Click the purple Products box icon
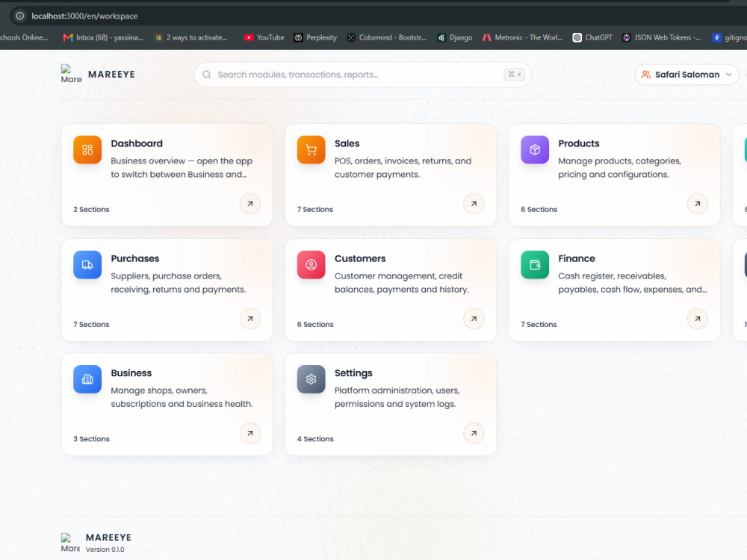Viewport: 747px width, 560px height. 535,149
